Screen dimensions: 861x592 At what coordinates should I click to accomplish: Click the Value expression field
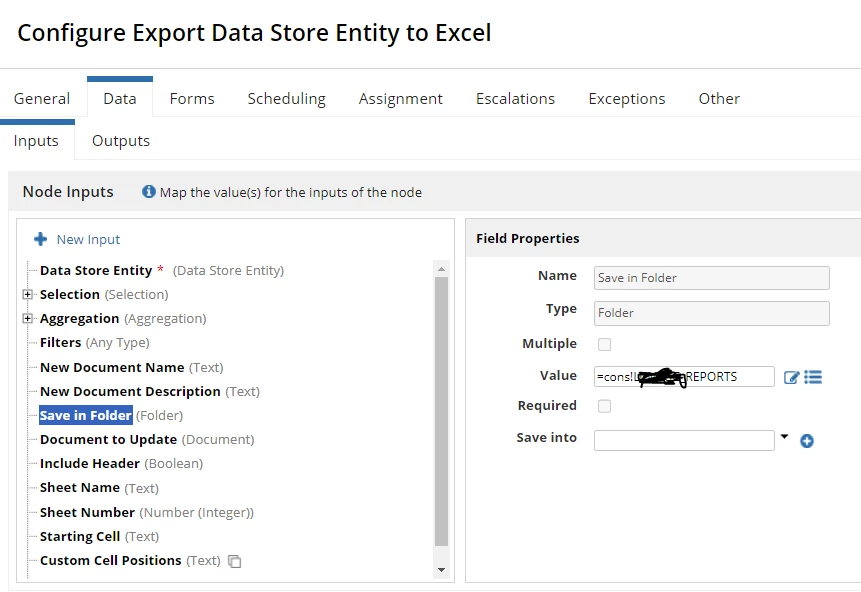(684, 377)
